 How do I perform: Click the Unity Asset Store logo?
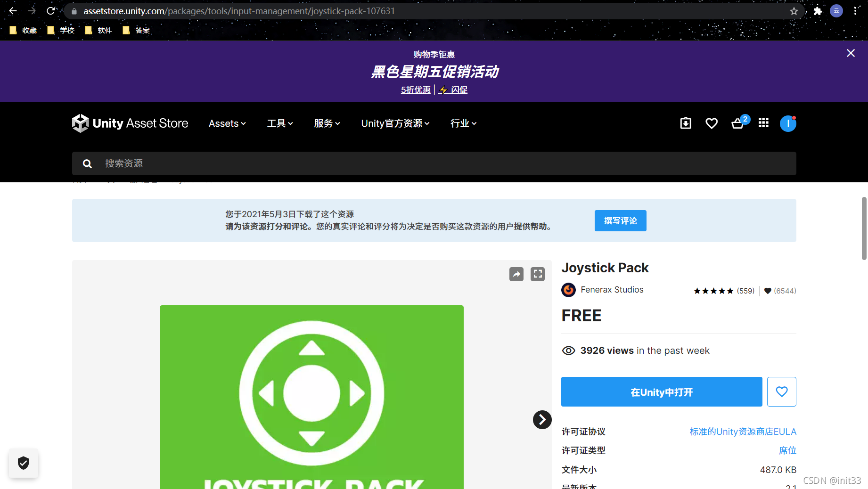click(x=130, y=123)
